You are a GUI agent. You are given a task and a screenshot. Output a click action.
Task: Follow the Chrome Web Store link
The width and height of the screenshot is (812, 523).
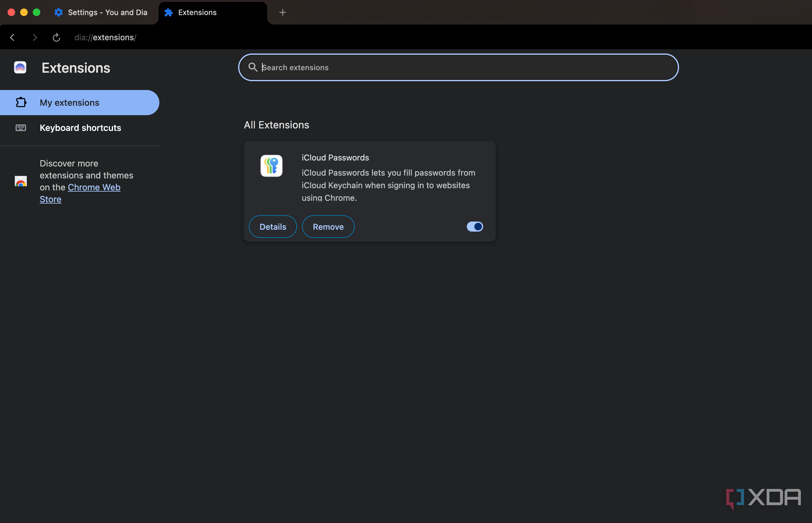(94, 187)
